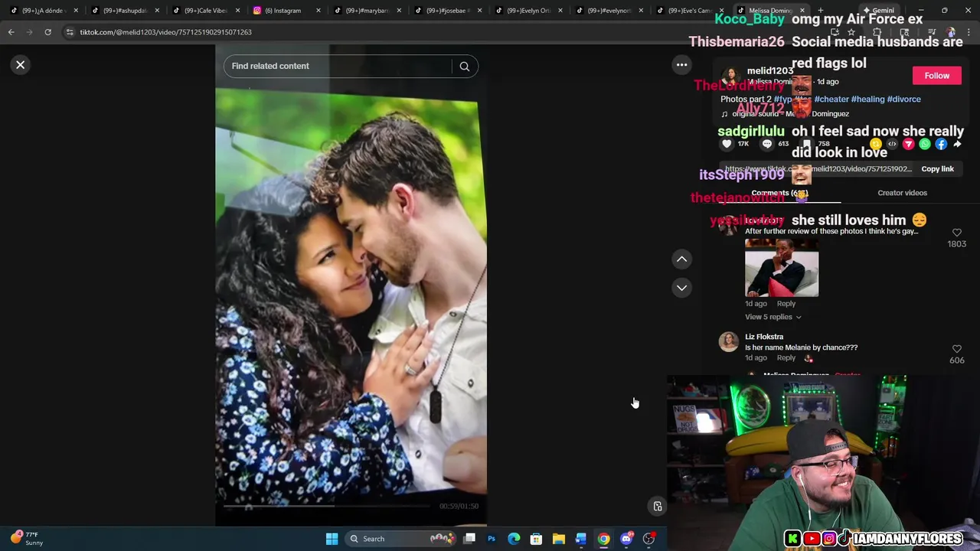Screen dimensions: 980x551
Task: Open comments via the speech bubble icon showing 613
Action: click(x=767, y=144)
